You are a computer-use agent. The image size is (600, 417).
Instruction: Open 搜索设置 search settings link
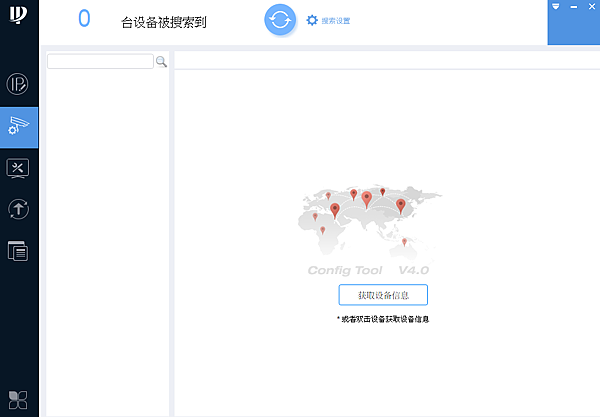[x=336, y=21]
